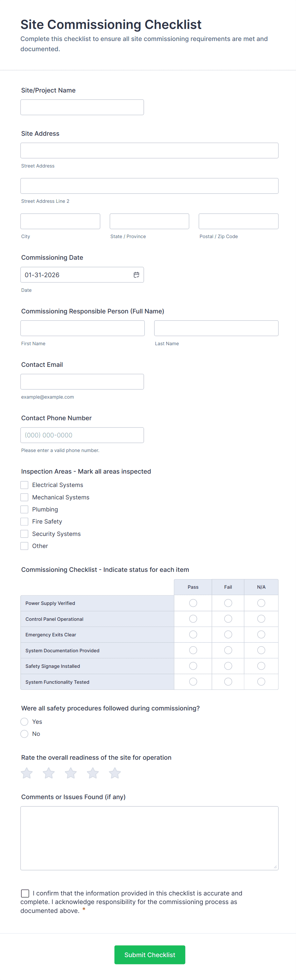Check the Security Systems option

[25, 534]
